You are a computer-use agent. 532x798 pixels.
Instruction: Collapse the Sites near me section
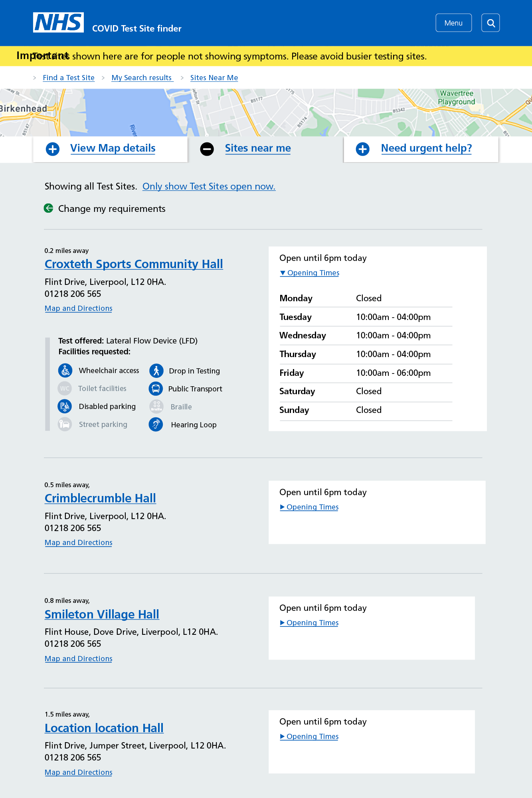pyautogui.click(x=258, y=148)
